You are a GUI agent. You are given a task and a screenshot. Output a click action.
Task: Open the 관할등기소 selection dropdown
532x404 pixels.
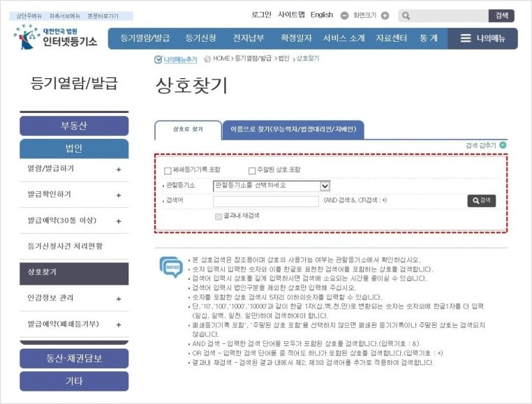point(272,186)
